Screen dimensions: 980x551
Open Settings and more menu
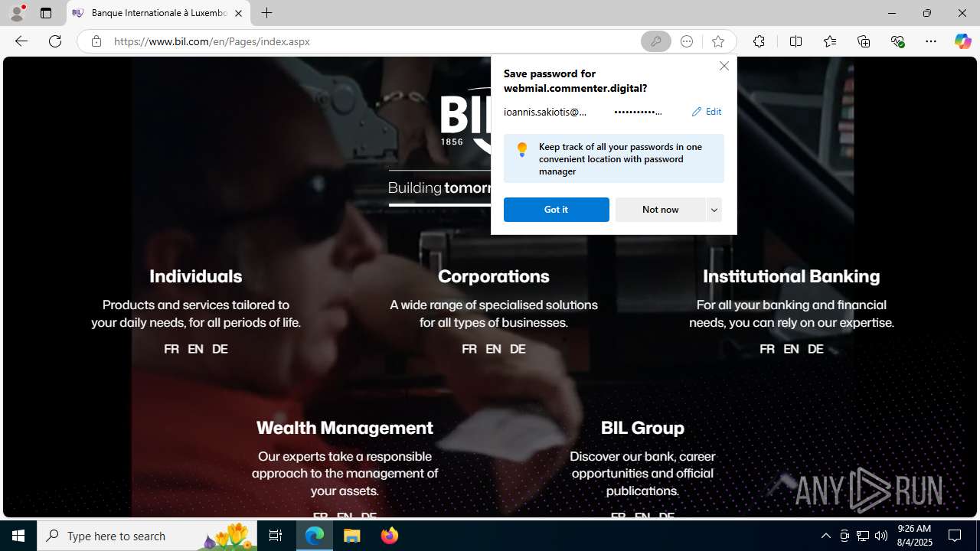pyautogui.click(x=930, y=41)
